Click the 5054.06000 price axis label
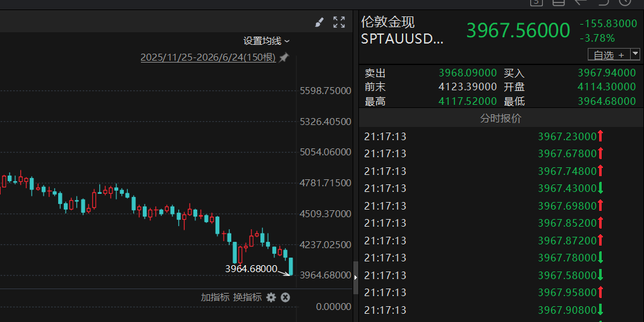Viewport: 644px width, 322px height. pos(325,152)
